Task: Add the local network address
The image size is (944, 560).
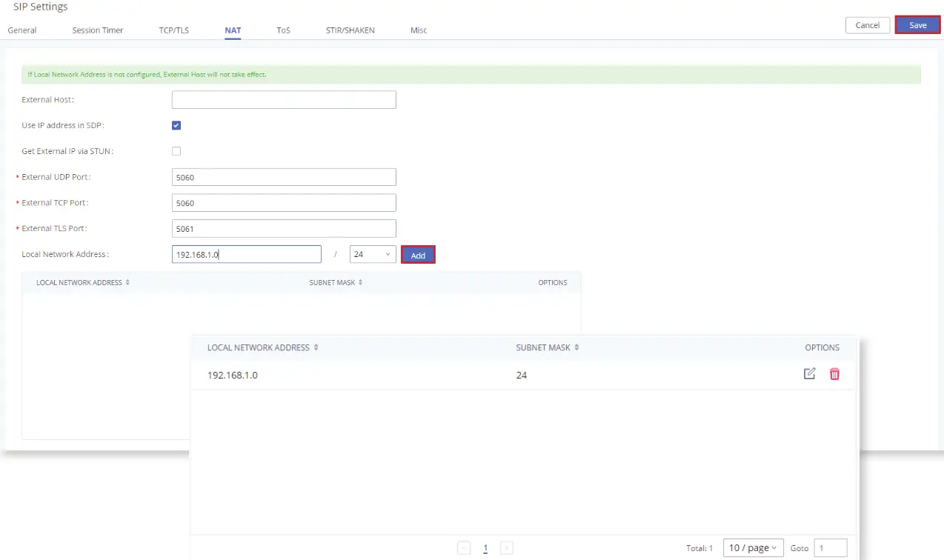Action: 418,255
